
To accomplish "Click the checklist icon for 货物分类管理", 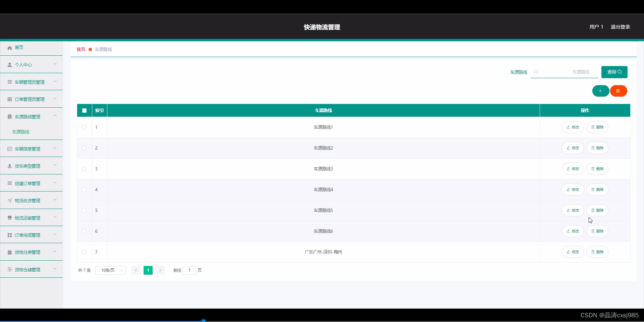I will [10, 252].
